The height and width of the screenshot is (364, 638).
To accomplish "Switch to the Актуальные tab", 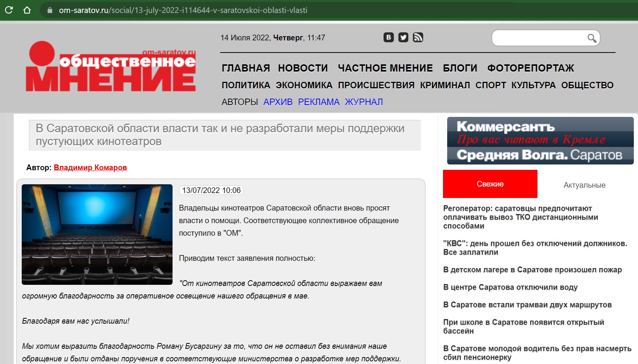I will 584,185.
